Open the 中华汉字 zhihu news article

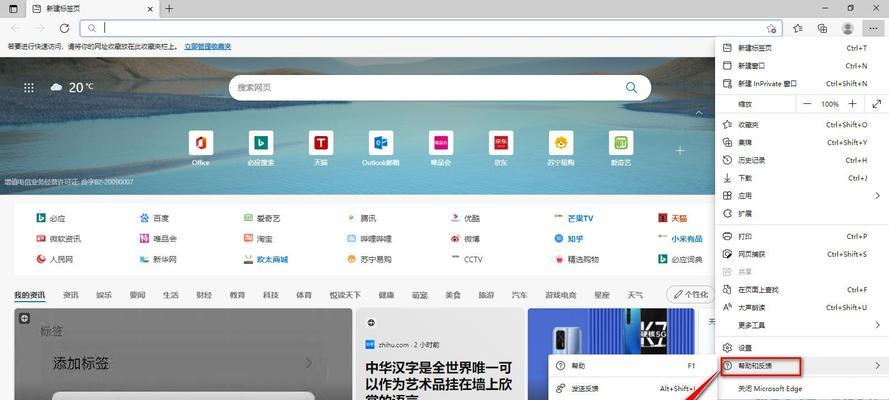tap(439, 382)
